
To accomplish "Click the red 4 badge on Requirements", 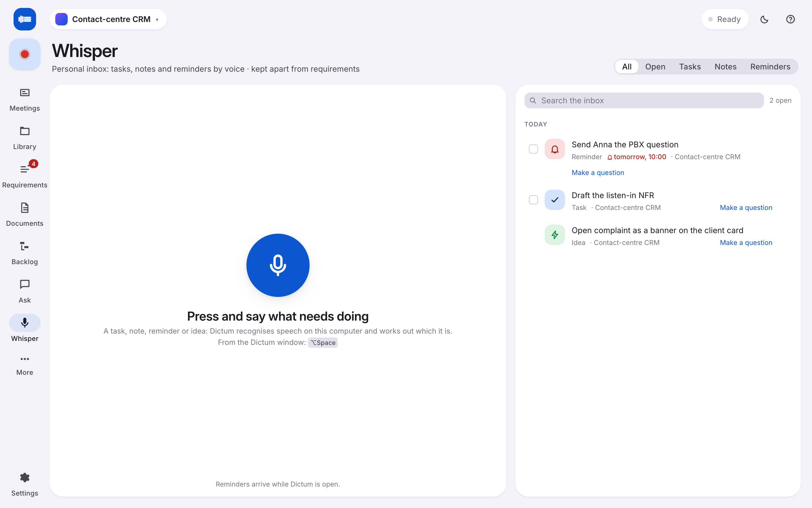I will pos(34,164).
